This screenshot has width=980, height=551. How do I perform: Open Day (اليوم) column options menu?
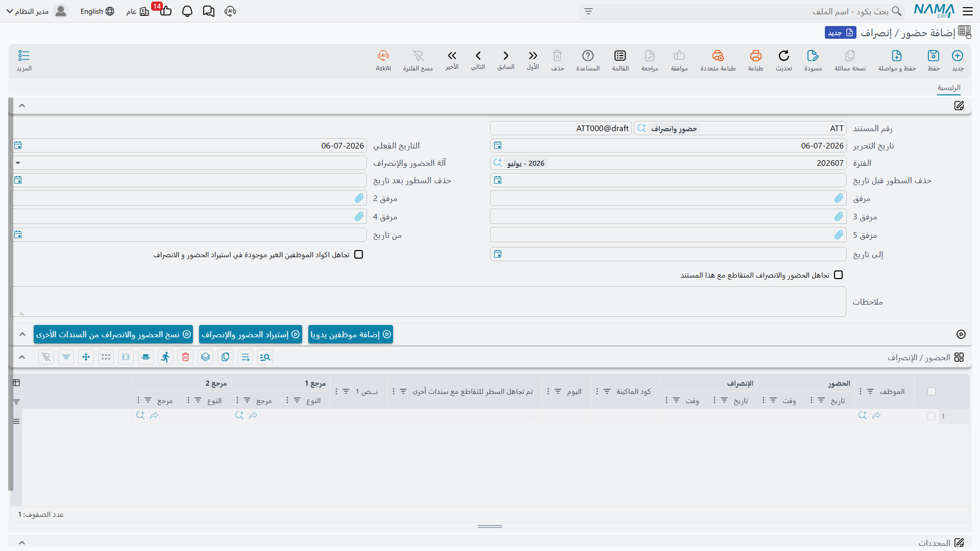coord(548,391)
